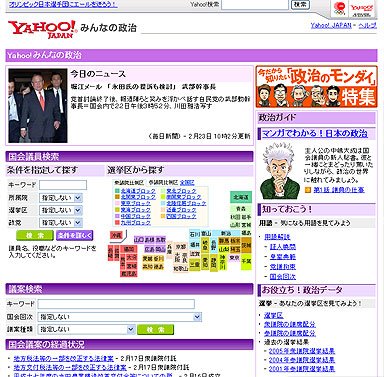Viewport: 384px width, 377px height.
Task: Click light blue swatch next to 北陸信越ブロック
Action: pos(163,203)
